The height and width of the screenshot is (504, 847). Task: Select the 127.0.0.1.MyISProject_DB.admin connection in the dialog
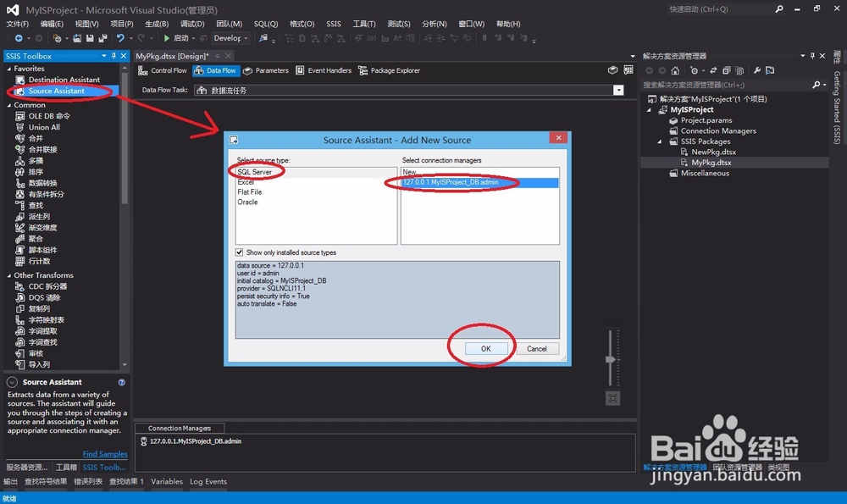[479, 183]
